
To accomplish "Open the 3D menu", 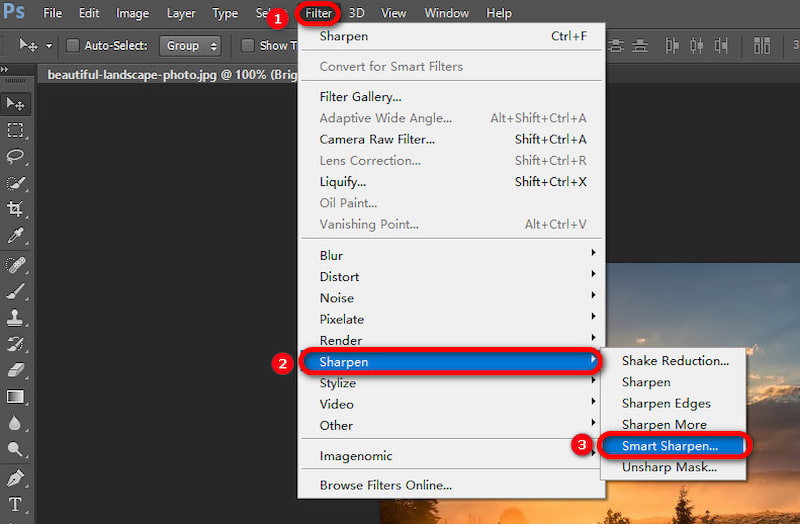I will click(356, 13).
